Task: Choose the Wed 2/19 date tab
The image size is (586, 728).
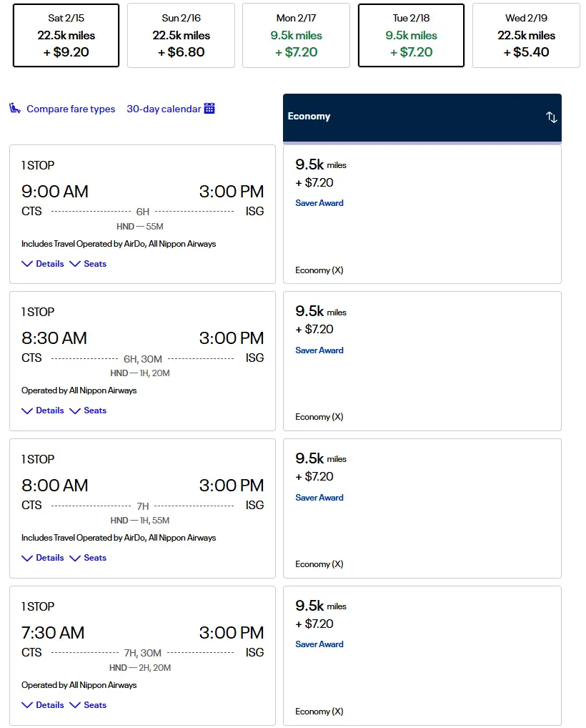Action: pyautogui.click(x=526, y=35)
